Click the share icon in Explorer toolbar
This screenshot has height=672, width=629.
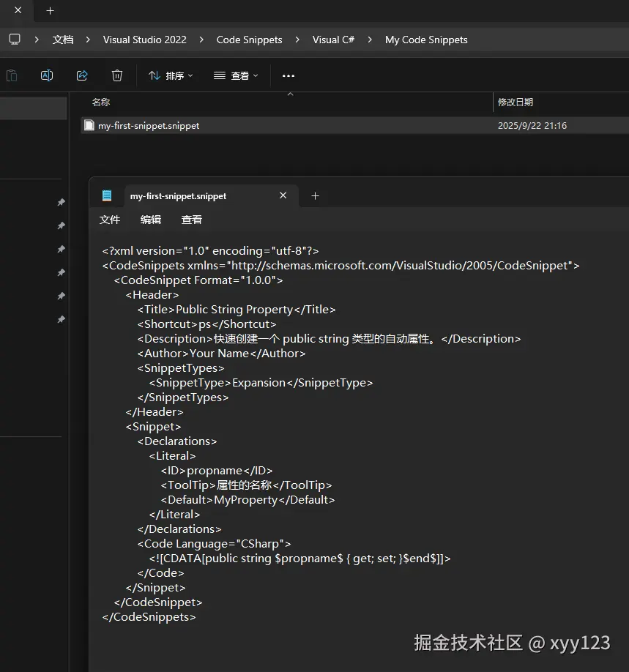82,76
